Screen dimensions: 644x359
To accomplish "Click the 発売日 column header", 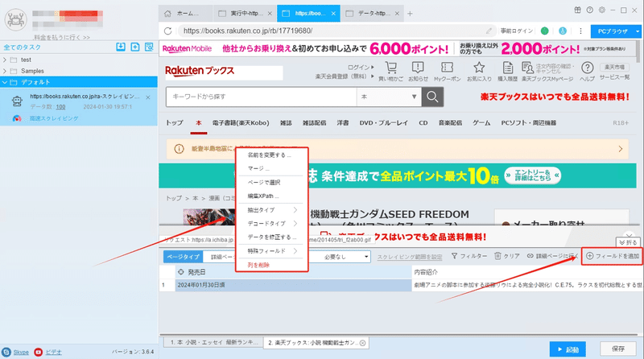I will click(x=293, y=272).
